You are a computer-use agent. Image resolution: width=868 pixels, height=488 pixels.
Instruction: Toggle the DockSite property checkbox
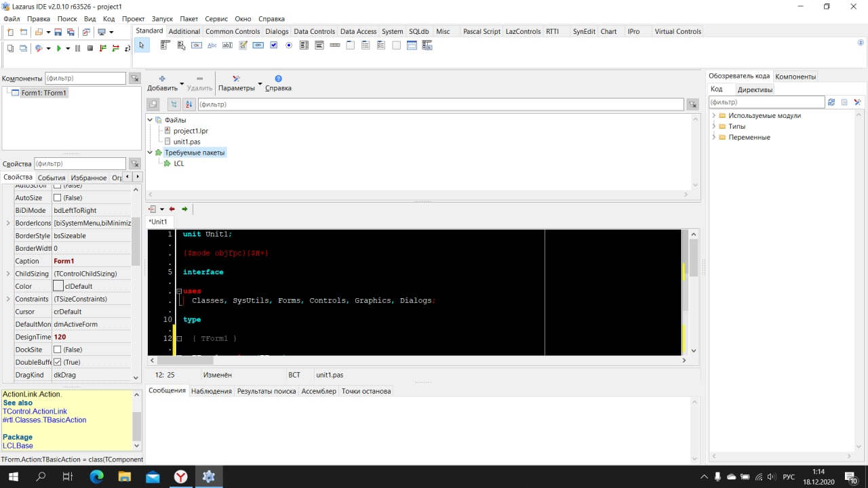click(x=58, y=350)
